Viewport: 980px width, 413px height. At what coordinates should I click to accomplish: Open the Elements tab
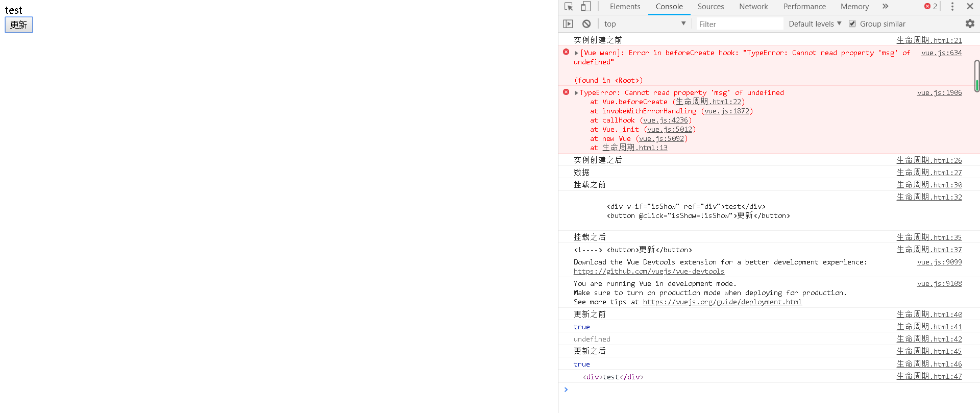tap(625, 7)
